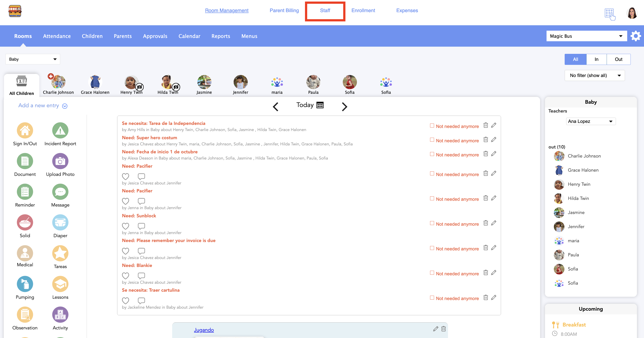Open the Baby room dropdown

(33, 59)
